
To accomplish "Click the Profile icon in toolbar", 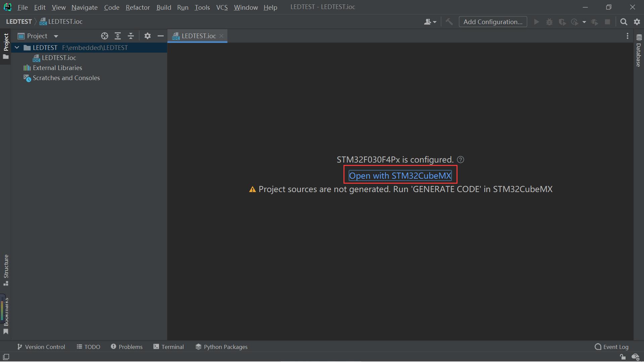I will click(575, 22).
